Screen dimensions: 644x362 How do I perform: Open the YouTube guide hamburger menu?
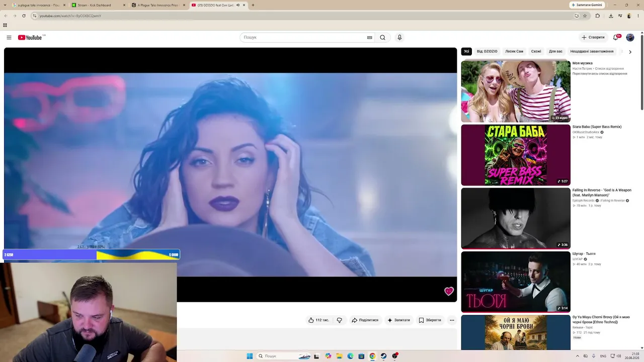click(9, 38)
